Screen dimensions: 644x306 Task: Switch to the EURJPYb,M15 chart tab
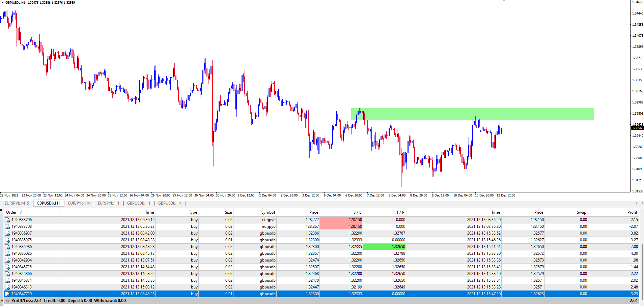click(x=17, y=203)
